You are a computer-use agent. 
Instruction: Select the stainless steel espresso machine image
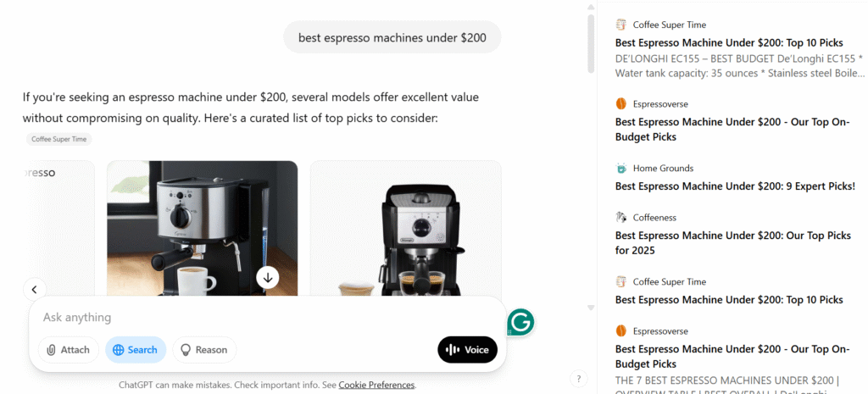click(x=202, y=229)
